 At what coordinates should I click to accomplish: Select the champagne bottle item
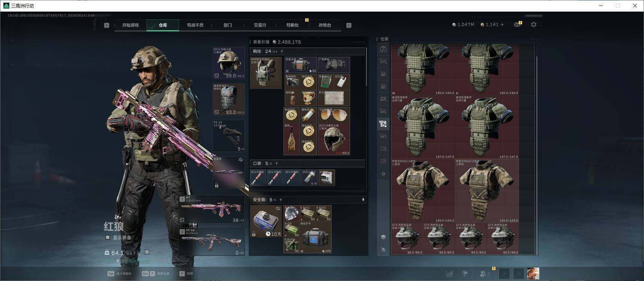[292, 139]
